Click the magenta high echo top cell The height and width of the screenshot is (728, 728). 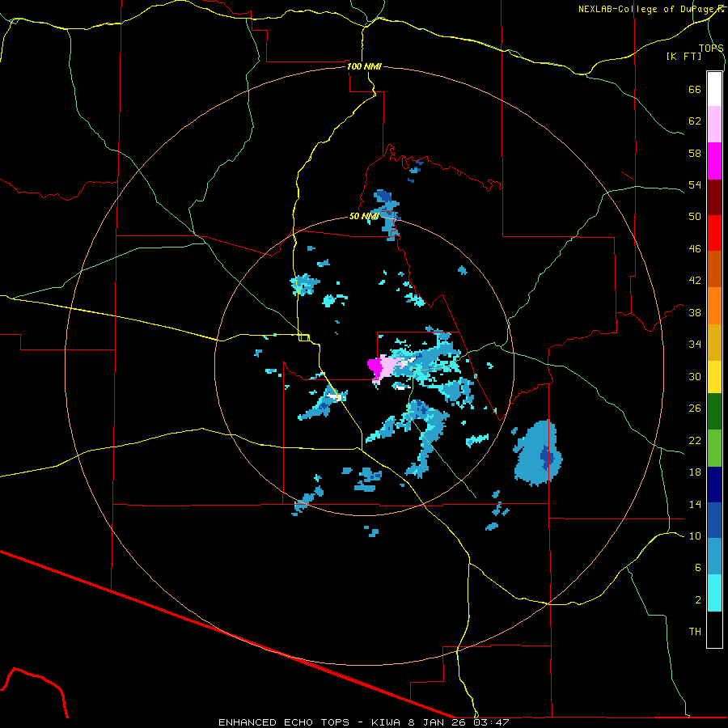(375, 366)
